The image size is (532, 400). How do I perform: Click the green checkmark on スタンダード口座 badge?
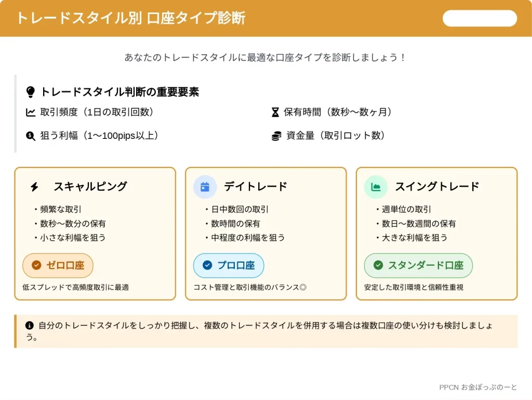click(378, 265)
